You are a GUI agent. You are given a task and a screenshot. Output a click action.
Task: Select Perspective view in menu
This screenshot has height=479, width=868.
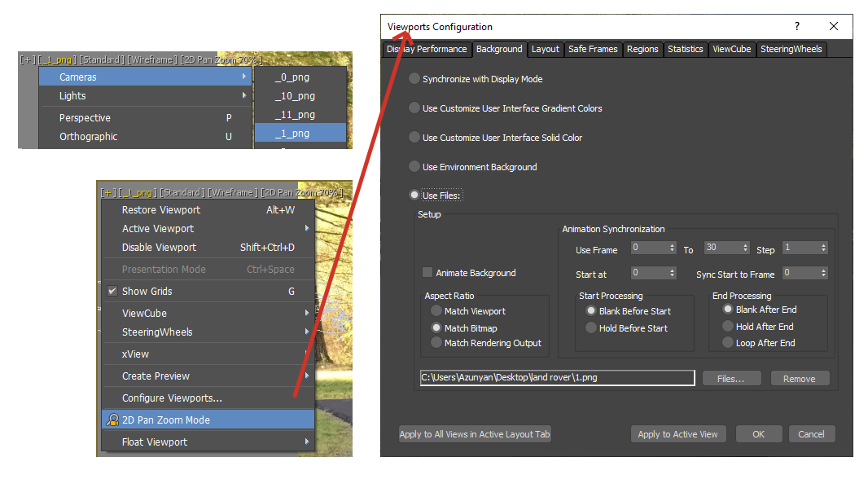(x=146, y=117)
